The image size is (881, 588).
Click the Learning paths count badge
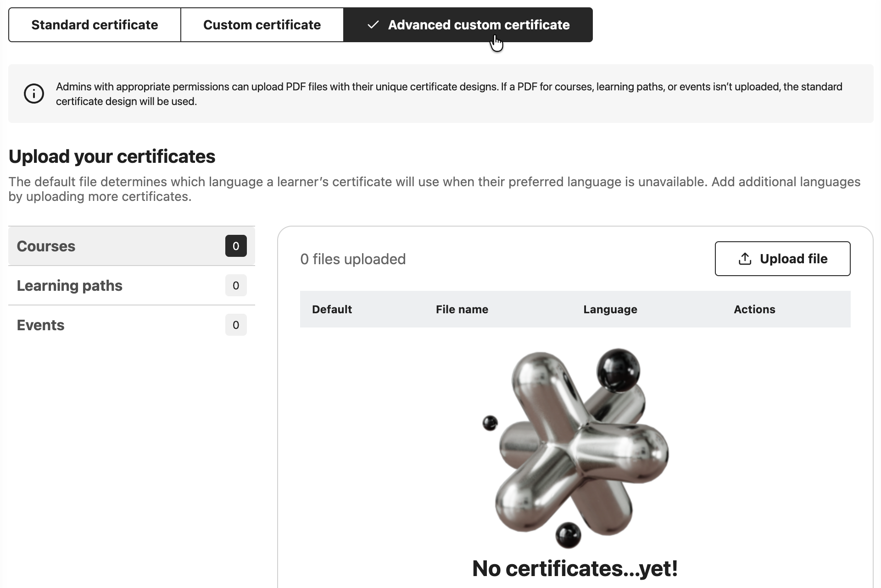tap(236, 286)
